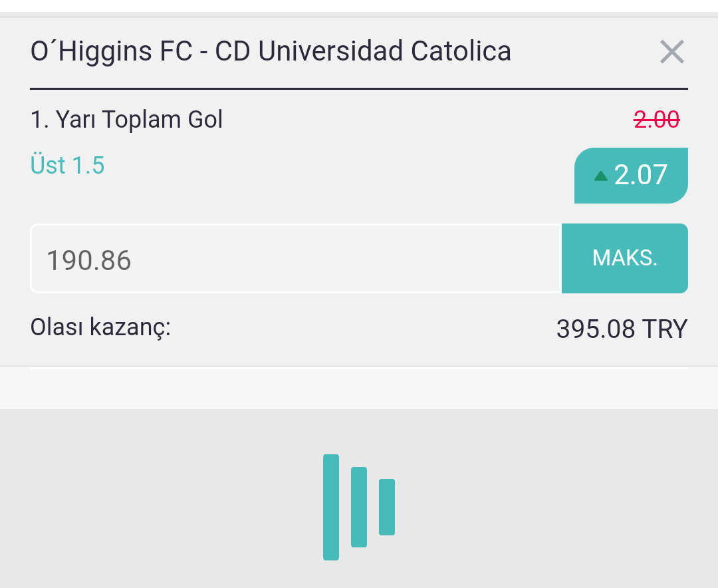
Task: Click the shortest loading spinner bar
Action: 387,507
